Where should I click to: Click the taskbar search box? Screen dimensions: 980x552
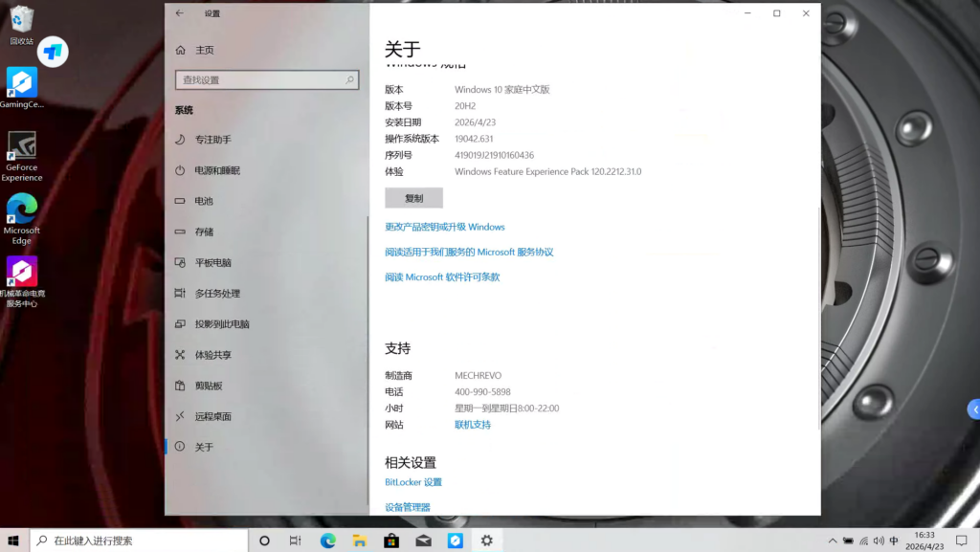click(139, 541)
